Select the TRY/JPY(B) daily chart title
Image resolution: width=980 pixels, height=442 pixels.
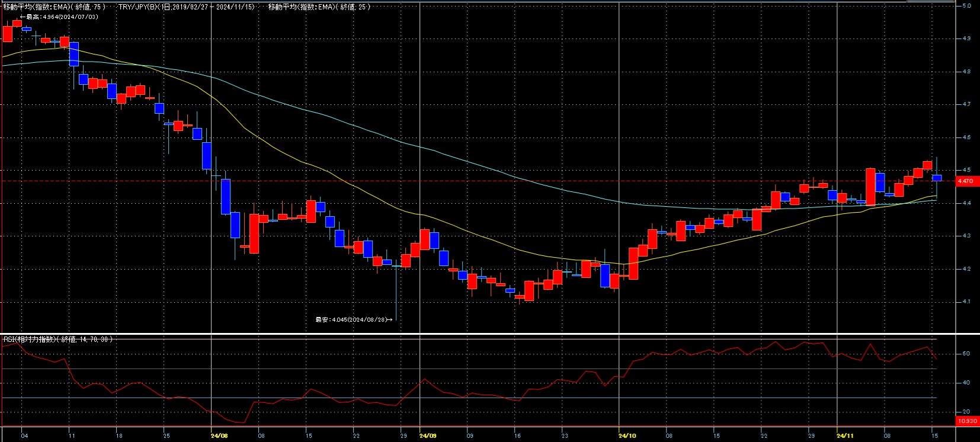pyautogui.click(x=187, y=7)
